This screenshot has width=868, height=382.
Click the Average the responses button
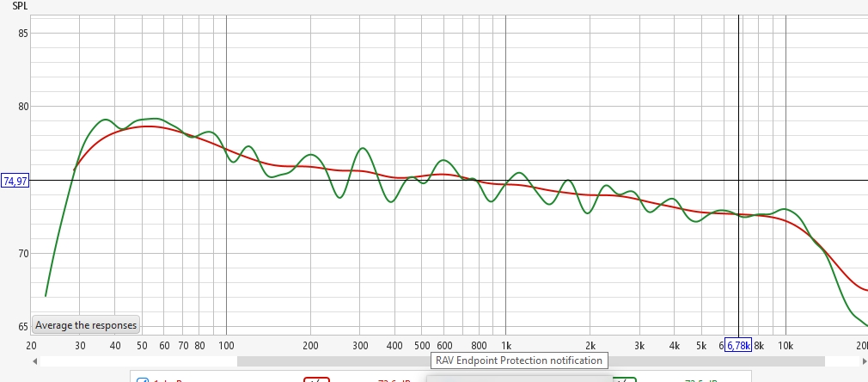[x=86, y=325]
